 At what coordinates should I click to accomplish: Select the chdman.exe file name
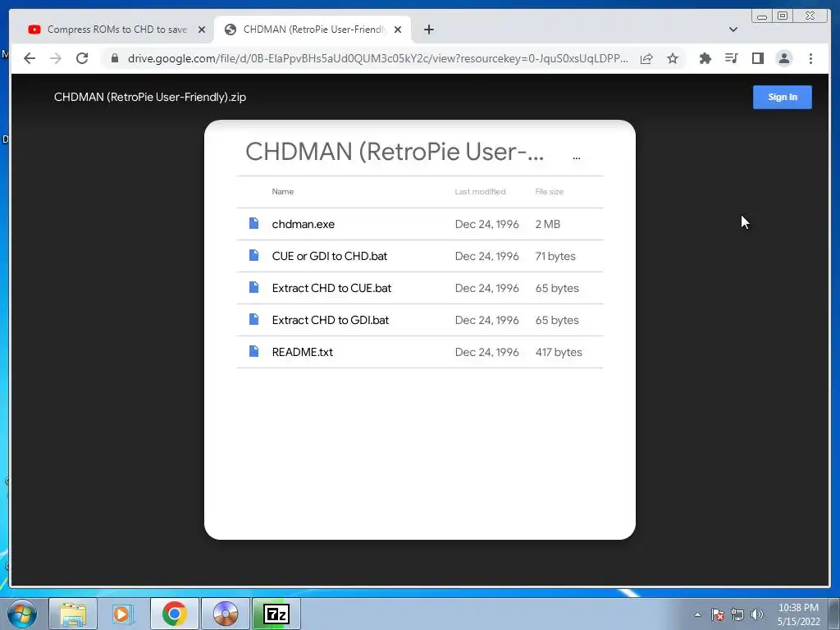tap(304, 225)
